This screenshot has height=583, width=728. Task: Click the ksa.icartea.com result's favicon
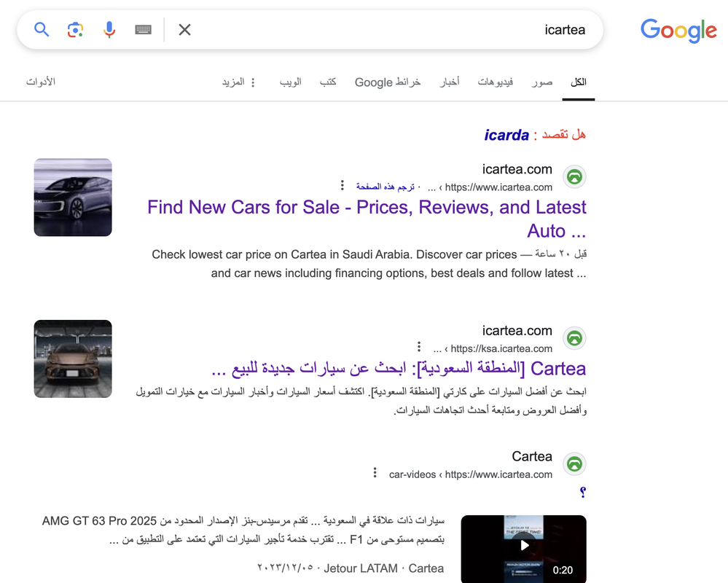(575, 338)
